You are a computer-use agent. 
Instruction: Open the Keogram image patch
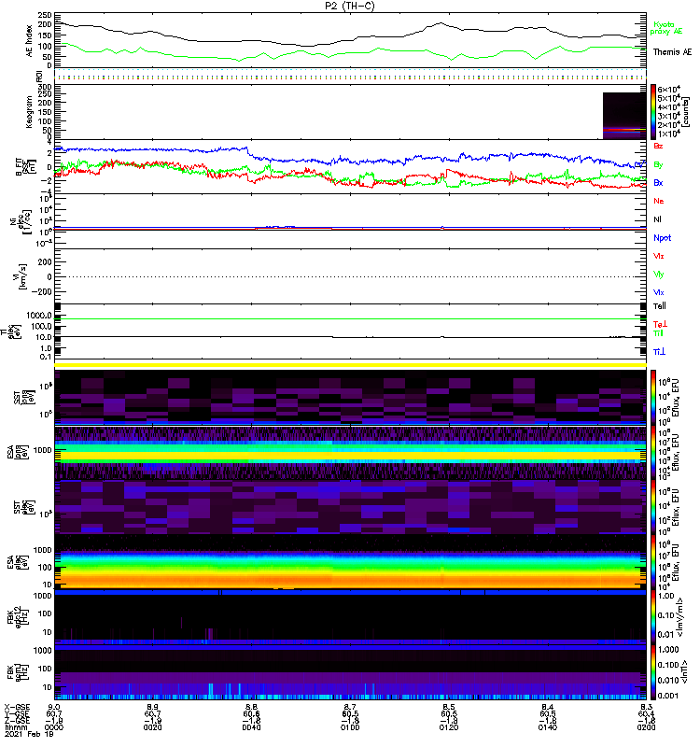[624, 116]
